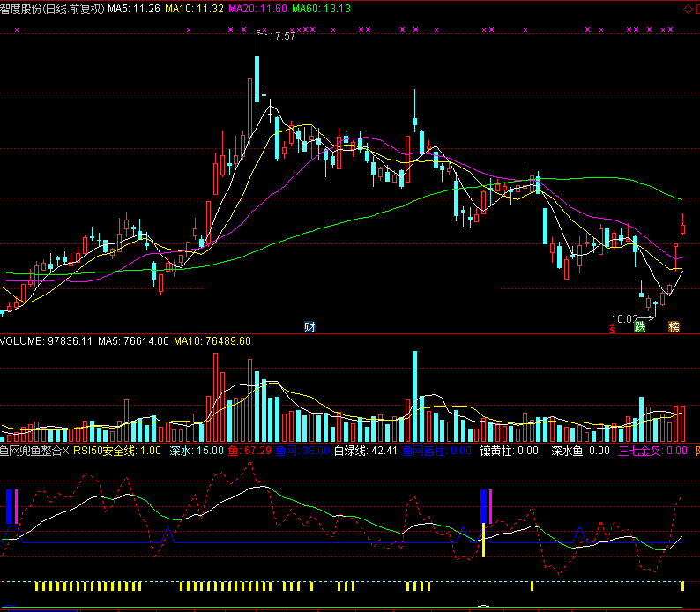
Task: Select the 三七金叉: 0.00 label
Action: 652,451
